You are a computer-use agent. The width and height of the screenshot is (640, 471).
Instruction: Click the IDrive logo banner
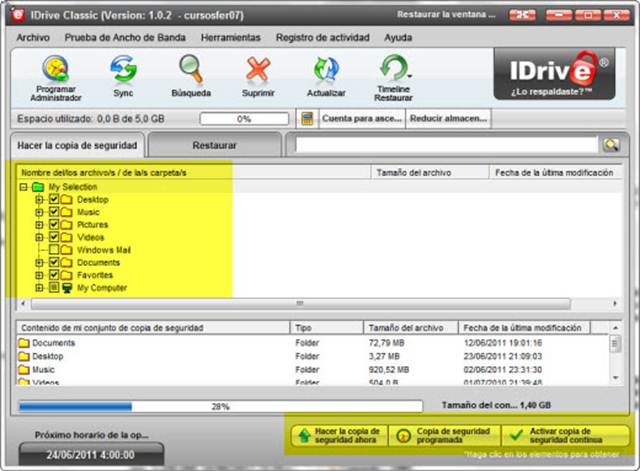click(554, 74)
